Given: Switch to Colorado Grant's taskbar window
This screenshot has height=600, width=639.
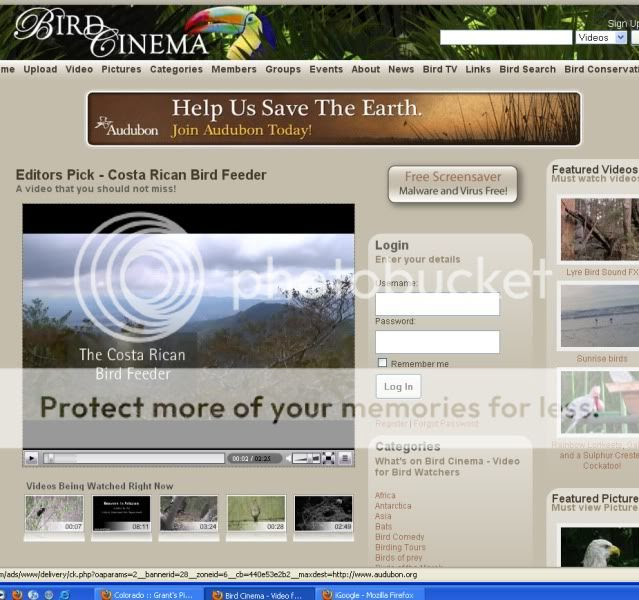Looking at the screenshot, I should click(x=148, y=595).
